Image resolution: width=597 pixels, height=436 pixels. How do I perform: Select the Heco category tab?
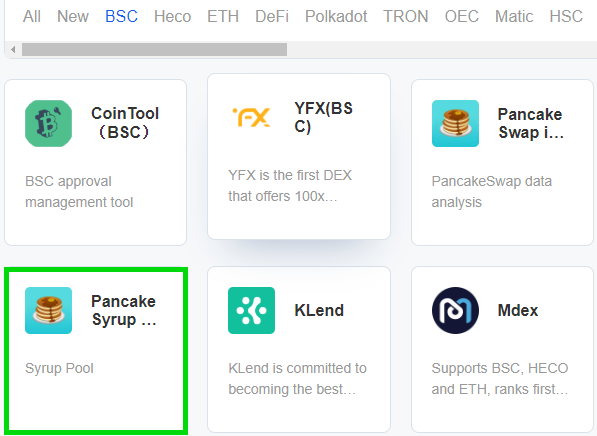(172, 16)
